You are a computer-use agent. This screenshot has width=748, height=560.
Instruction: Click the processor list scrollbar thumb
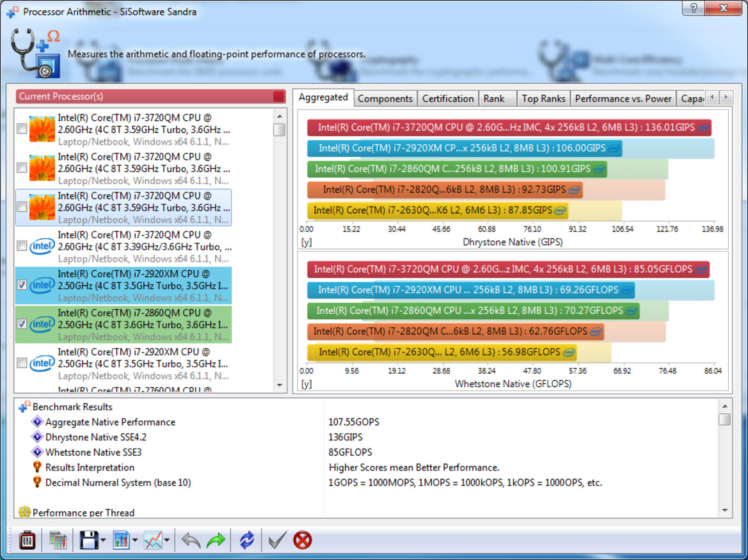click(280, 130)
